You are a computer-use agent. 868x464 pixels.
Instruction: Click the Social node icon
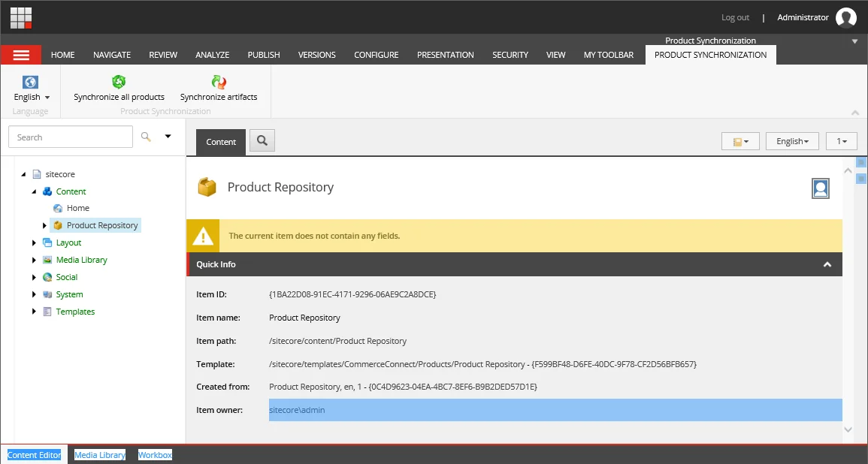[47, 277]
